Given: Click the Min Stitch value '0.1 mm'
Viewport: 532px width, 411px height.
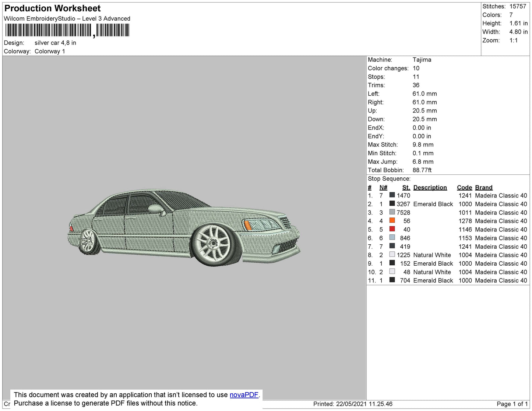Looking at the screenshot, I should tap(423, 153).
